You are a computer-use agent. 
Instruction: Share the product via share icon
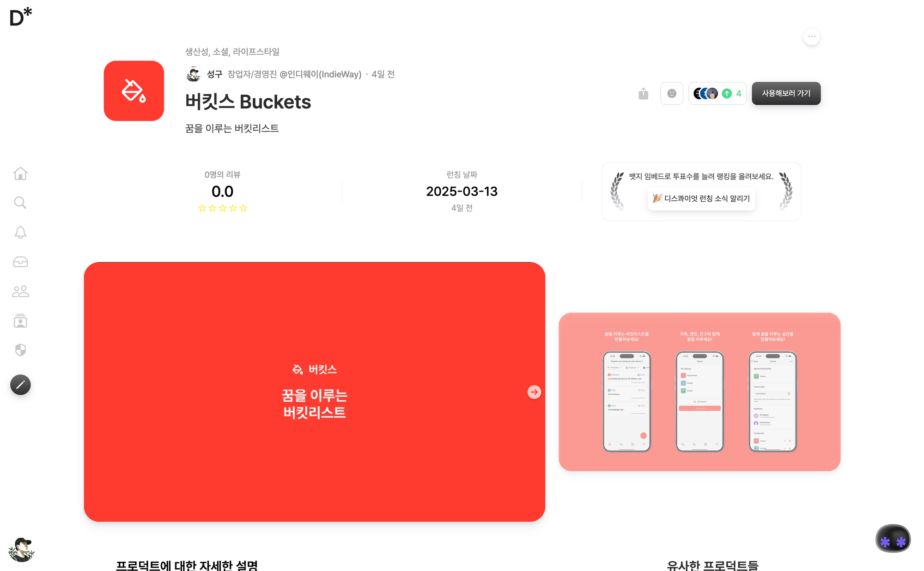click(x=644, y=94)
